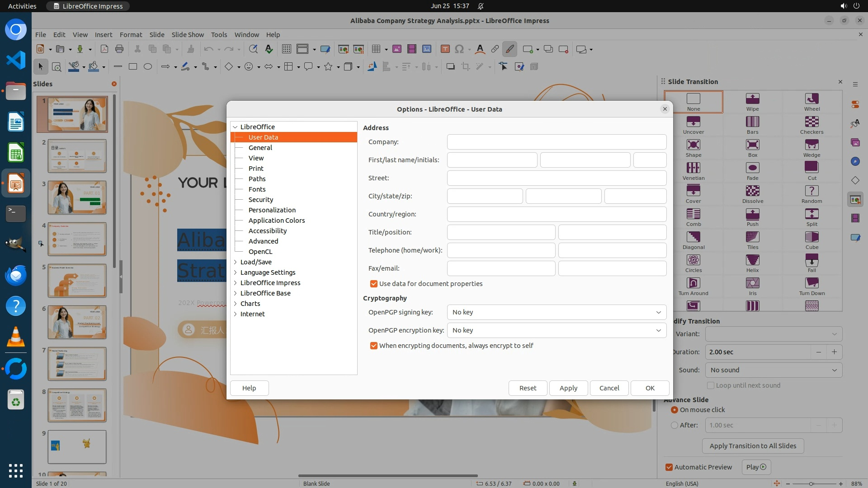Click the Company input field

(556, 142)
